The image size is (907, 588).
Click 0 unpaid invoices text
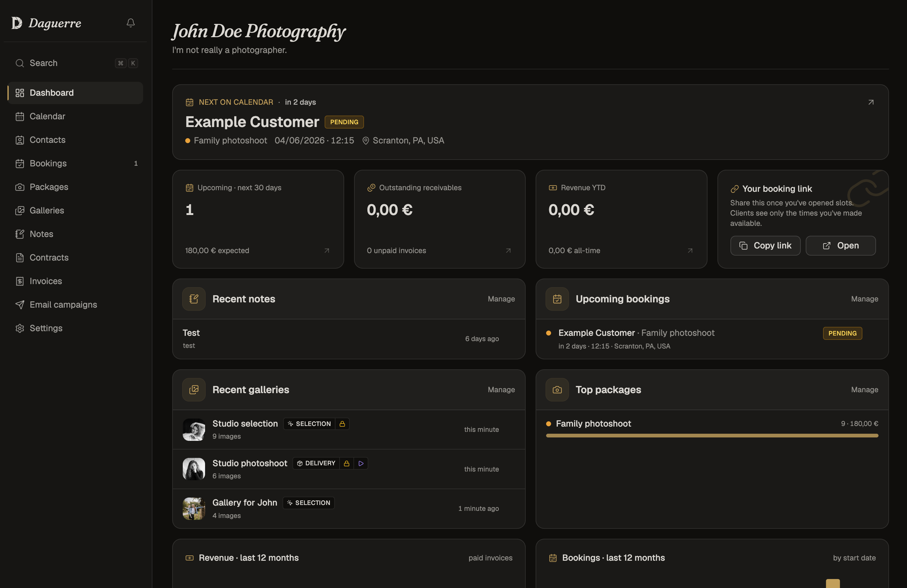tap(396, 251)
